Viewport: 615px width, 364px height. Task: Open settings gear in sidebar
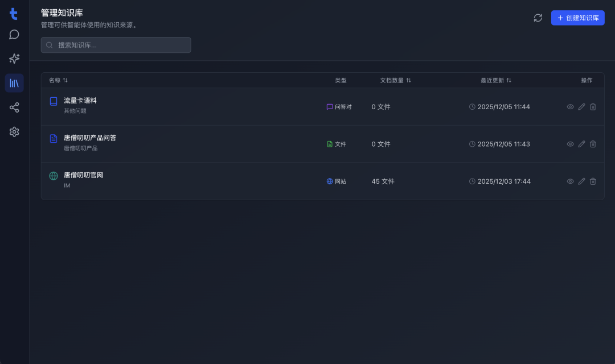14,132
